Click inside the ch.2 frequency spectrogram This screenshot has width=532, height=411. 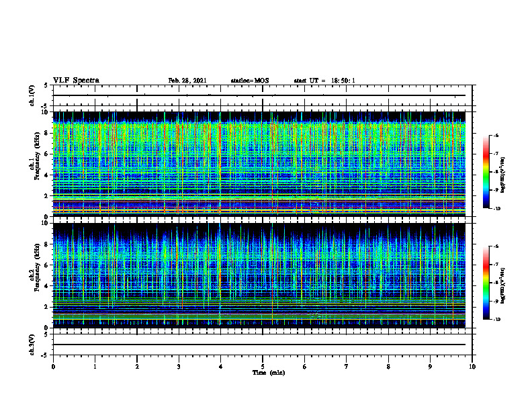259,275
